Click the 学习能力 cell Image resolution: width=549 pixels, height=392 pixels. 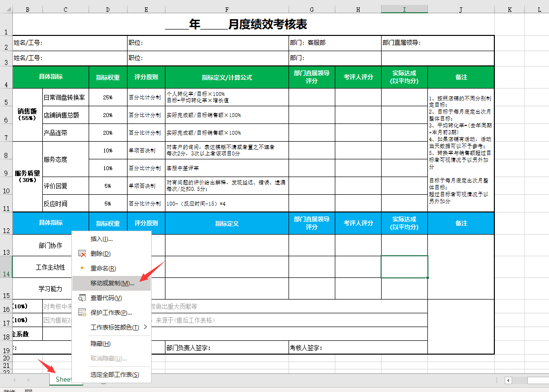click(51, 289)
